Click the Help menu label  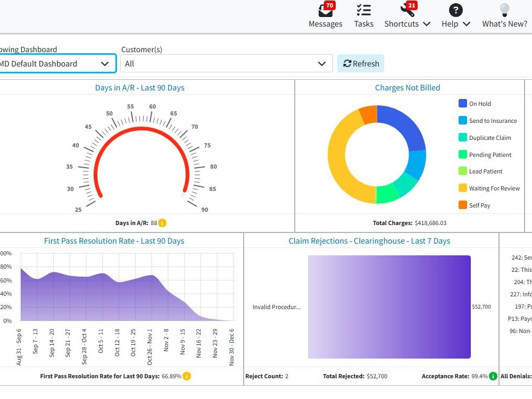tap(450, 24)
